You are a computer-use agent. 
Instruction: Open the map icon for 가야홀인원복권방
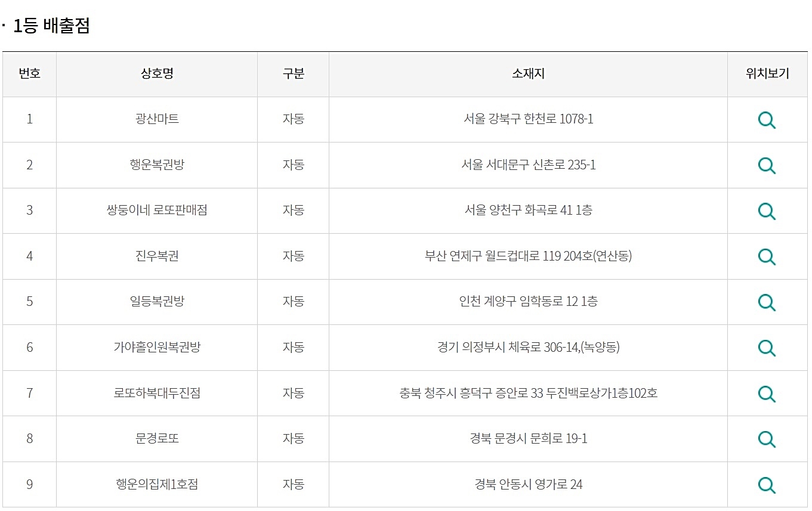click(x=767, y=348)
